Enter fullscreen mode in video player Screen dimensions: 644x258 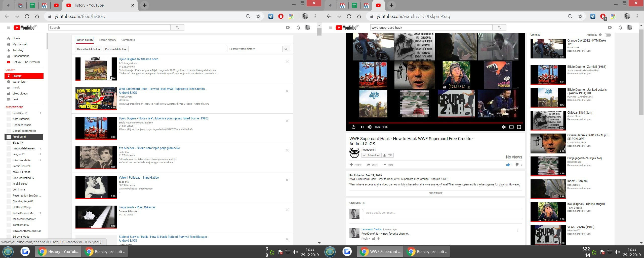pos(519,127)
